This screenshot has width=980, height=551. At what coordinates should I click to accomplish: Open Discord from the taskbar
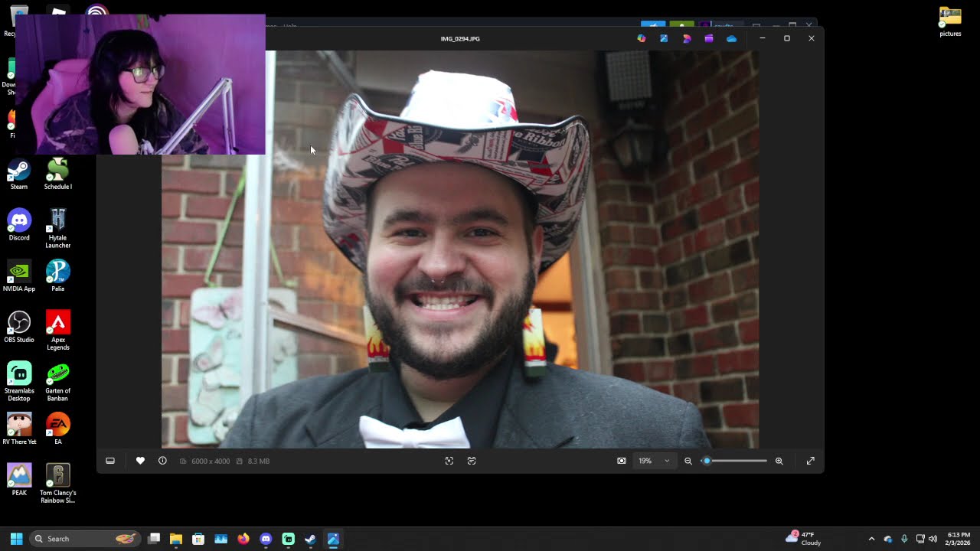(266, 539)
